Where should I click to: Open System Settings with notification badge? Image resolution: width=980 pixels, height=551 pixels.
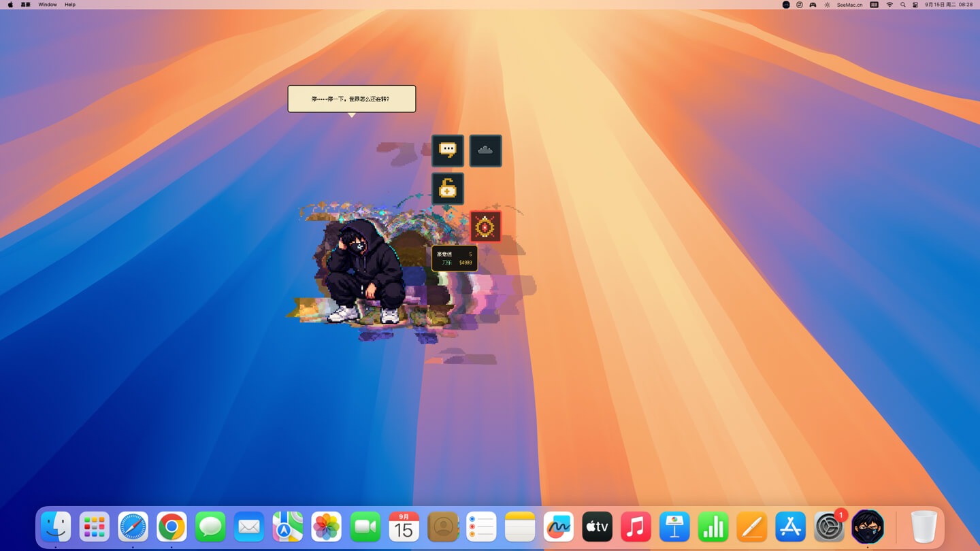pyautogui.click(x=830, y=527)
